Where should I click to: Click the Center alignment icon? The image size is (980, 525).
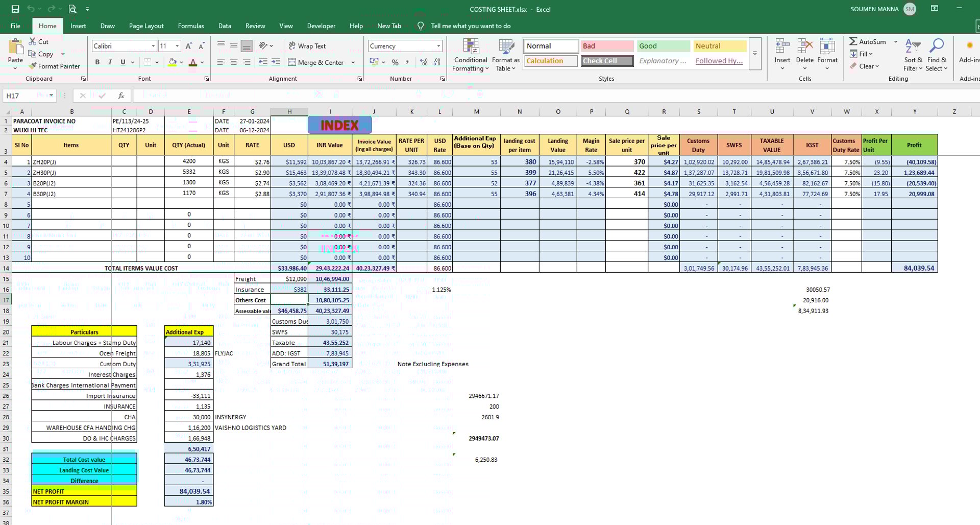click(x=234, y=62)
